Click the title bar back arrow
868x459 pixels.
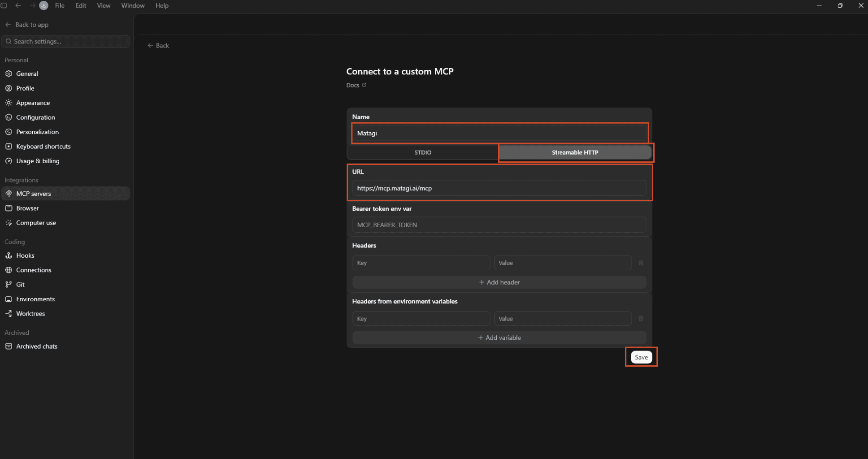18,5
